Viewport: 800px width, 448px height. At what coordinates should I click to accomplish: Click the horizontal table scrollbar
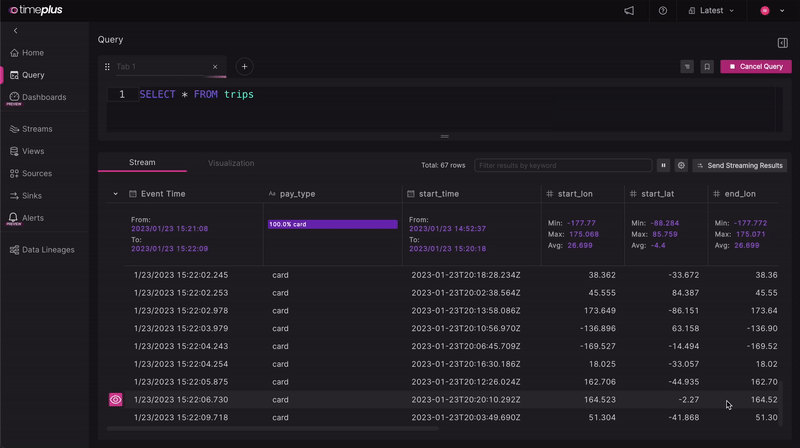[273, 429]
